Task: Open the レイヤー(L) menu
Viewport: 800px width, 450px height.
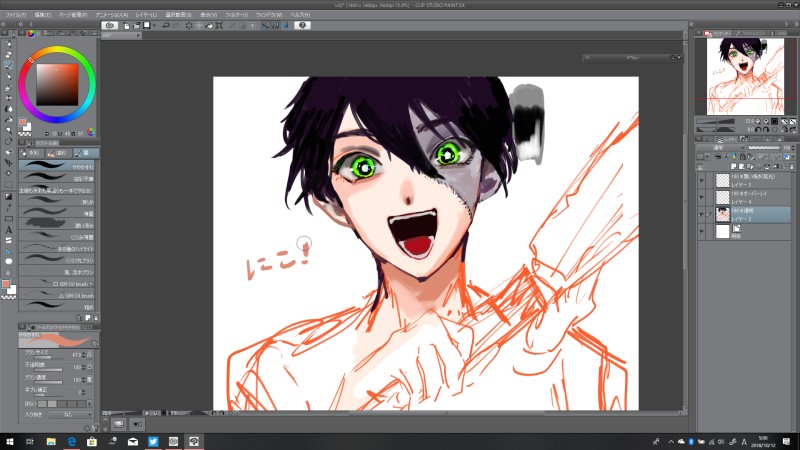Action: pyautogui.click(x=146, y=15)
